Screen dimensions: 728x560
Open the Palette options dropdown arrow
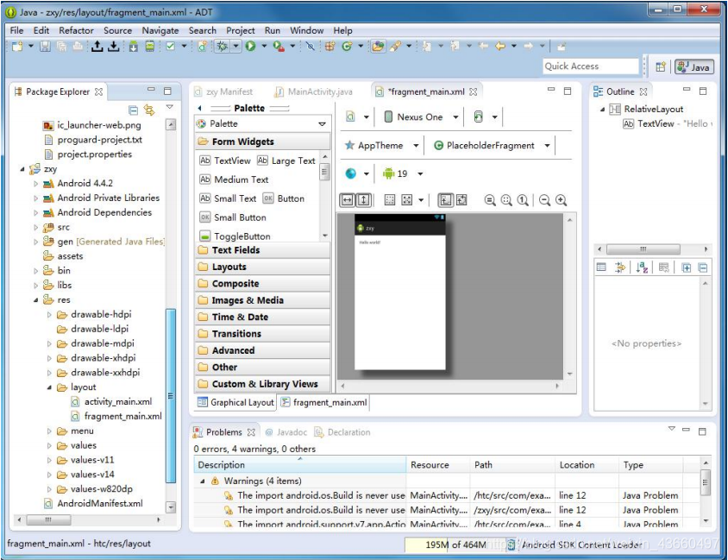(323, 124)
